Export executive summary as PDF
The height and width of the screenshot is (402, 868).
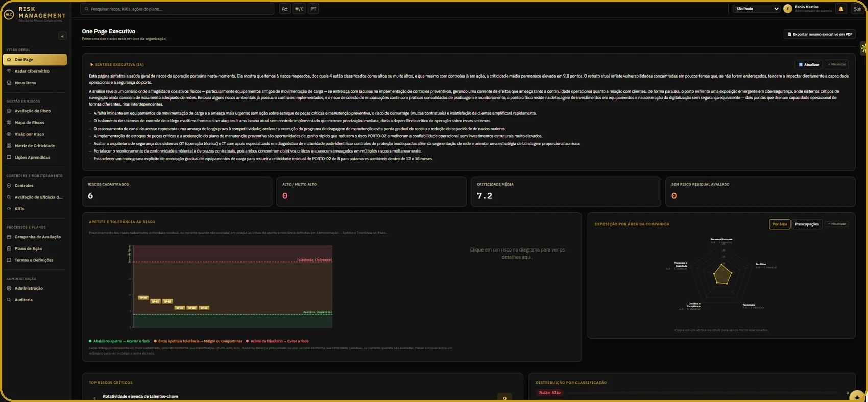pos(820,34)
